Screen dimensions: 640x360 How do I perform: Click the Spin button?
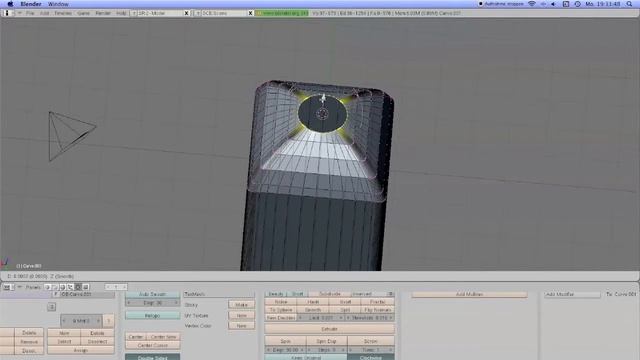(x=285, y=341)
